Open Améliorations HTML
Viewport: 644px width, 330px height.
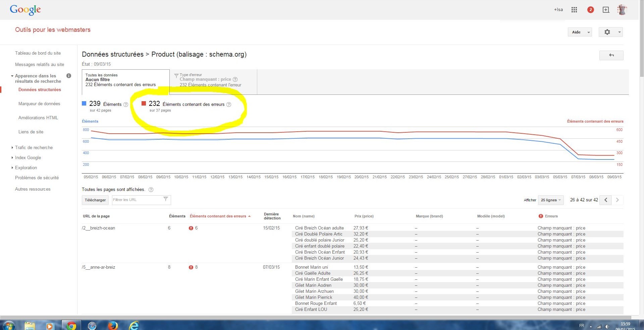pos(38,118)
